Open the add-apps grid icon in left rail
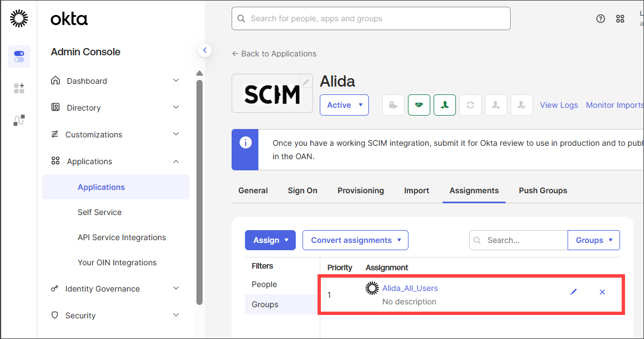Image resolution: width=644 pixels, height=339 pixels. click(19, 88)
